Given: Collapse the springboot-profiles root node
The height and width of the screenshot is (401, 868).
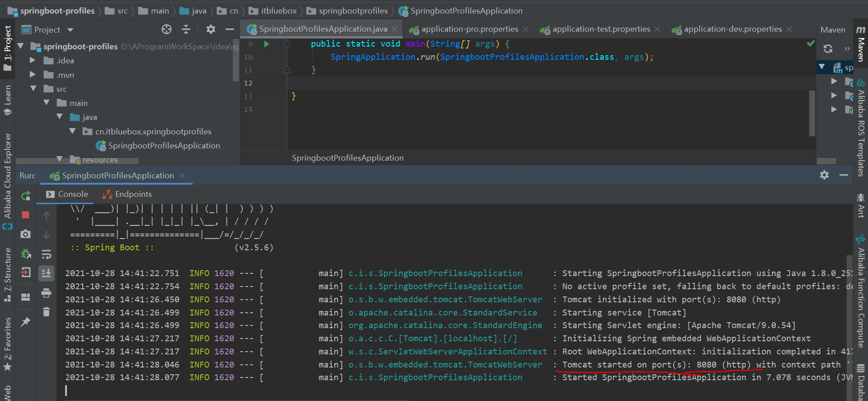Looking at the screenshot, I should 20,46.
